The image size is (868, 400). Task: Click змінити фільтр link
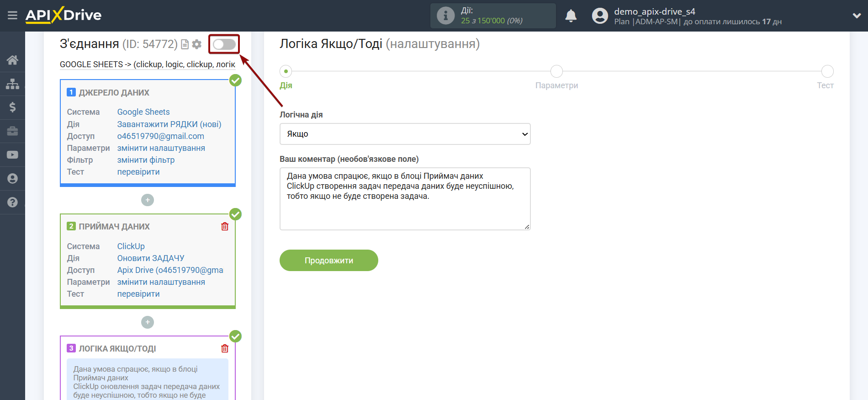pos(146,160)
